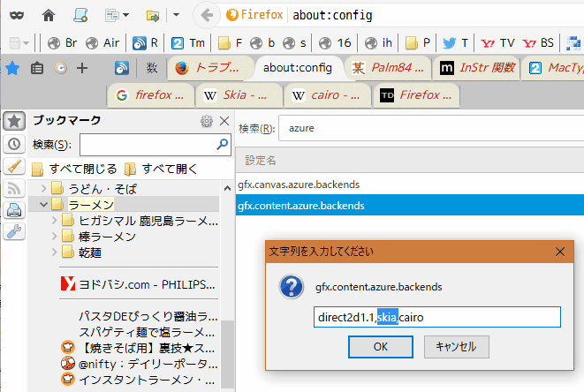
Task: Switch to the Palm84 tab
Action: (x=388, y=68)
